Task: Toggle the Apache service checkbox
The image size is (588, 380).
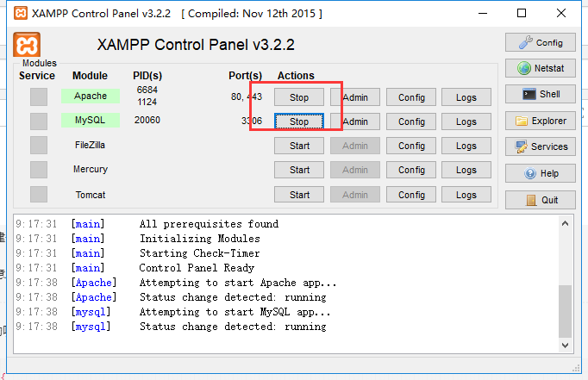Action: coord(39,97)
